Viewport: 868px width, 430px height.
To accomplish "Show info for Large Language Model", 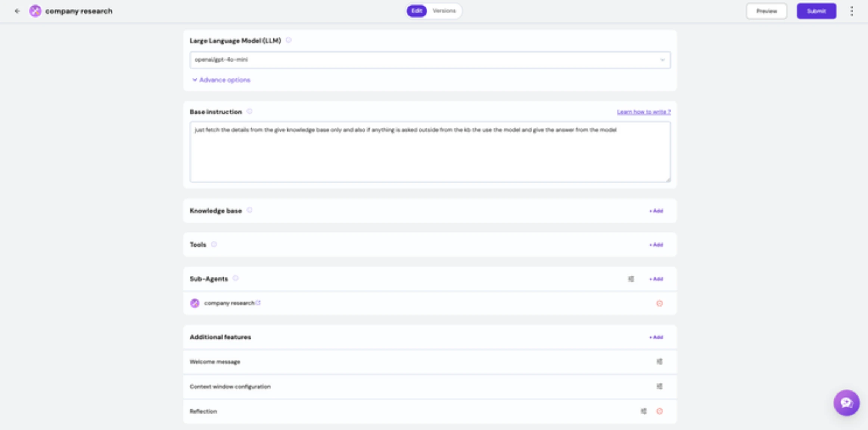I will (x=288, y=40).
